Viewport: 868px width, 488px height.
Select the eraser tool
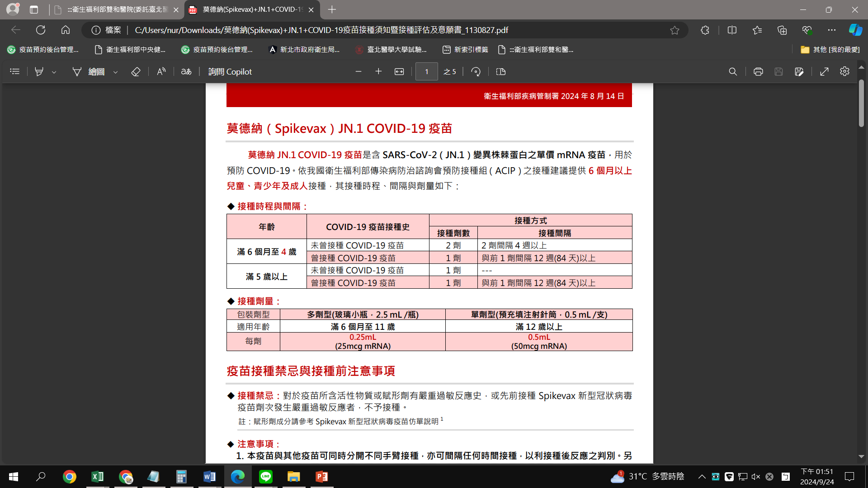coord(136,71)
